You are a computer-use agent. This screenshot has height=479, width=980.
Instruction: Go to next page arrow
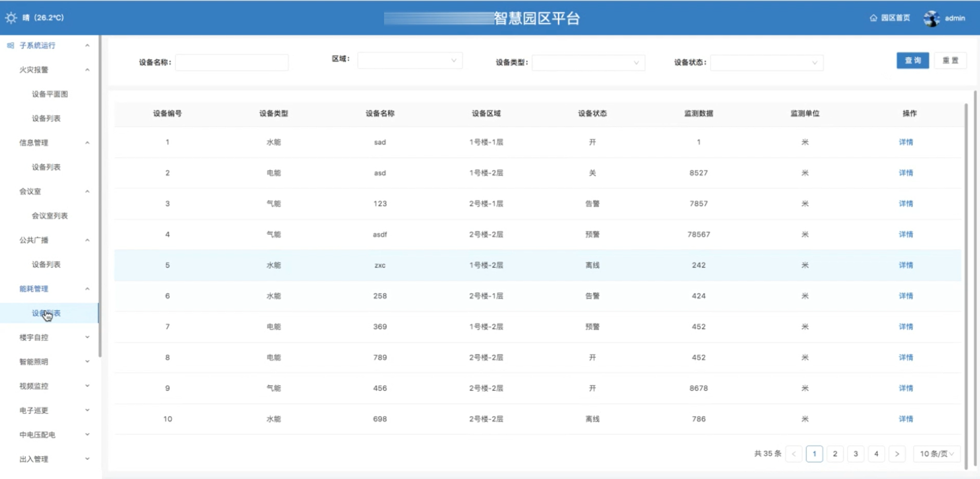897,454
